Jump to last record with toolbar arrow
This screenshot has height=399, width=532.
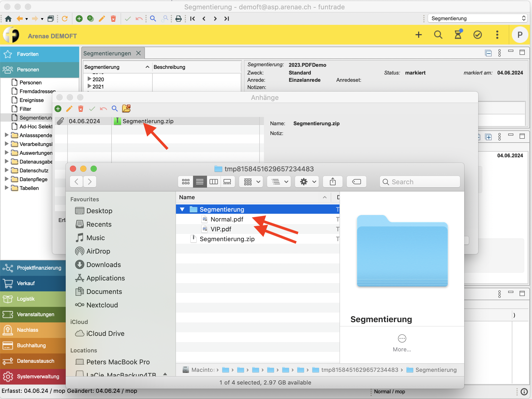tap(227, 19)
